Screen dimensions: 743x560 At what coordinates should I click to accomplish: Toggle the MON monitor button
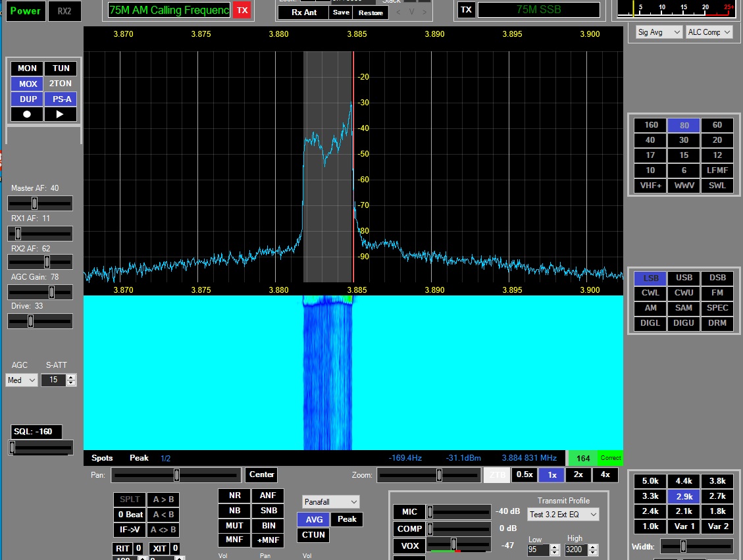[27, 68]
